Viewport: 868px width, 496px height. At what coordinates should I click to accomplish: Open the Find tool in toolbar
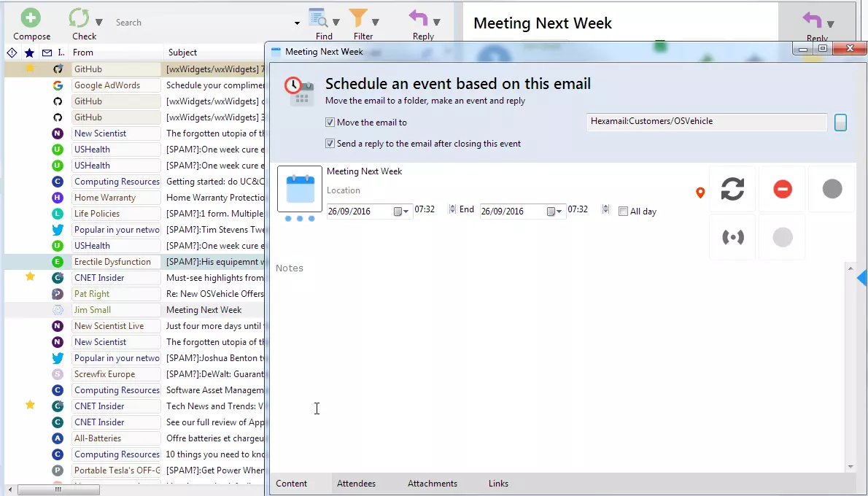[x=318, y=18]
